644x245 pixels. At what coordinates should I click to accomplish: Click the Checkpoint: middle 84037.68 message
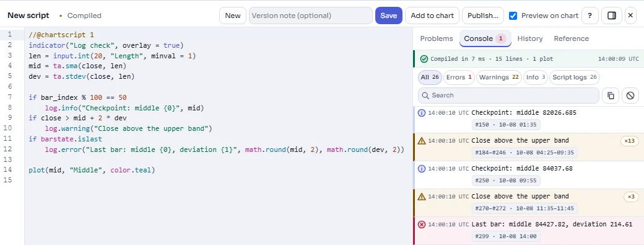522,169
